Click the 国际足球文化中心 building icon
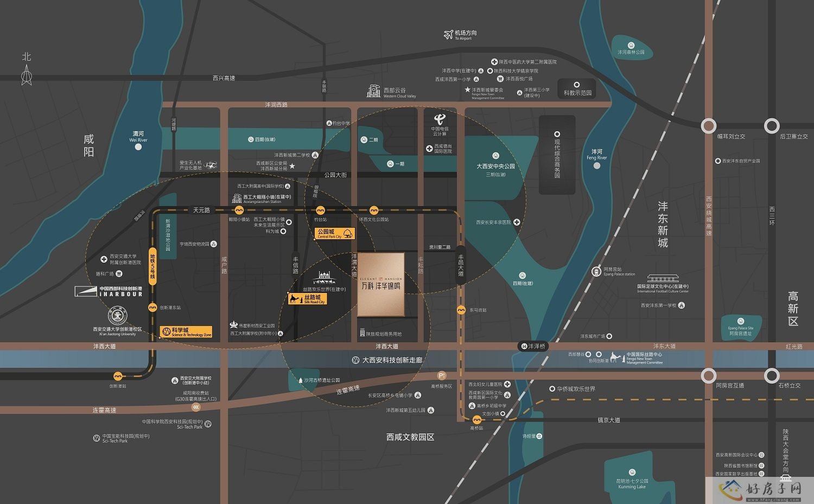This screenshot has width=814, height=504. 663,279
